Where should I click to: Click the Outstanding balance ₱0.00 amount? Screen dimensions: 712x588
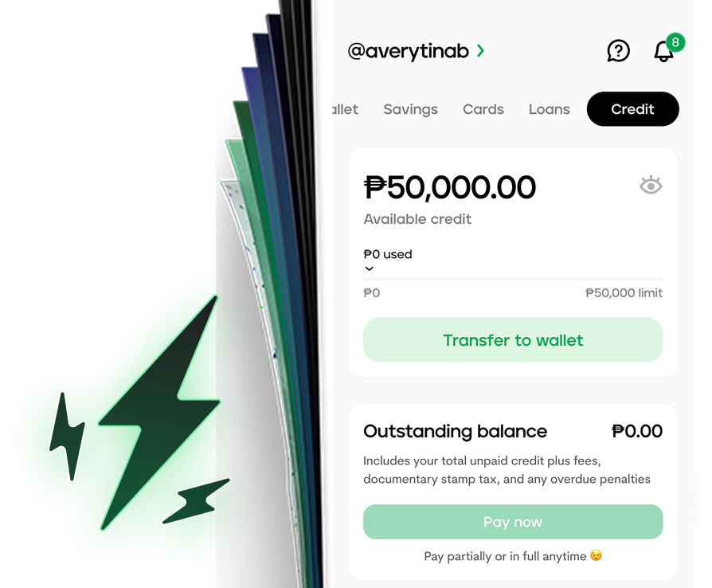tap(636, 431)
